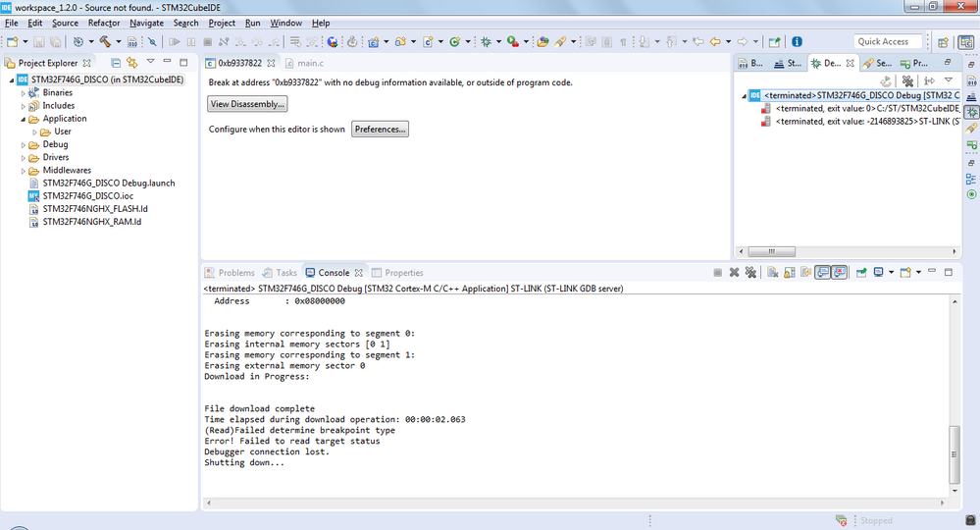Close the Console view tab
The image size is (980, 530).
tap(359, 273)
